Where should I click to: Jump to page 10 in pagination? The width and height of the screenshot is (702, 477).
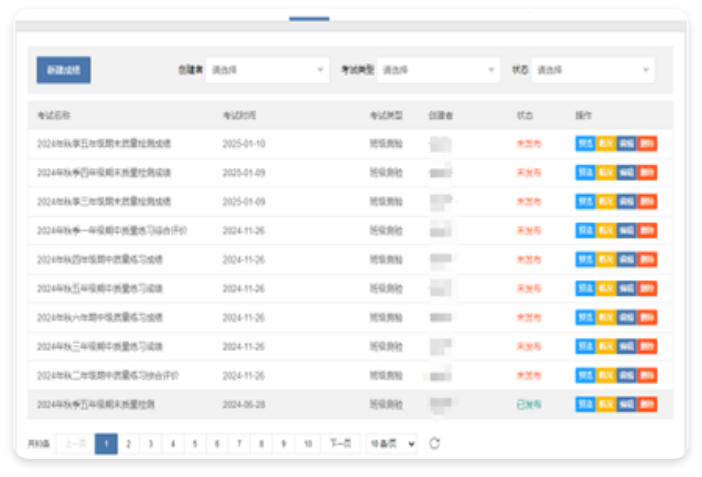click(x=307, y=443)
